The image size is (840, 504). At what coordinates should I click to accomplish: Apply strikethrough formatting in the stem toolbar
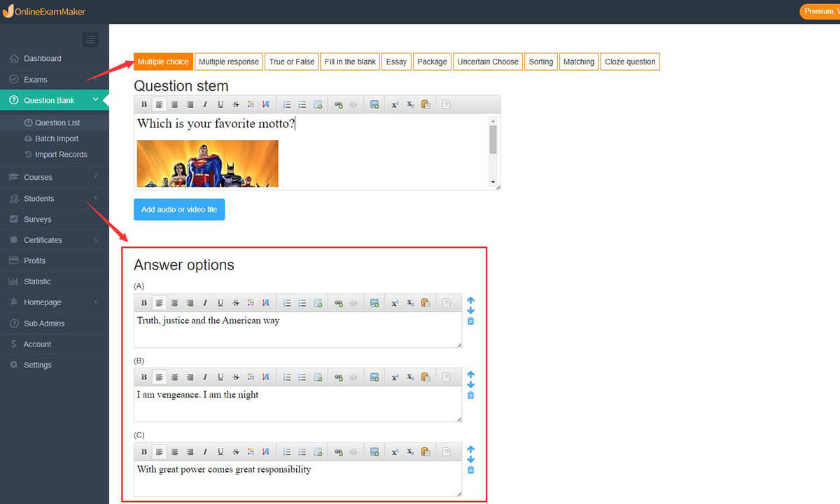click(236, 104)
